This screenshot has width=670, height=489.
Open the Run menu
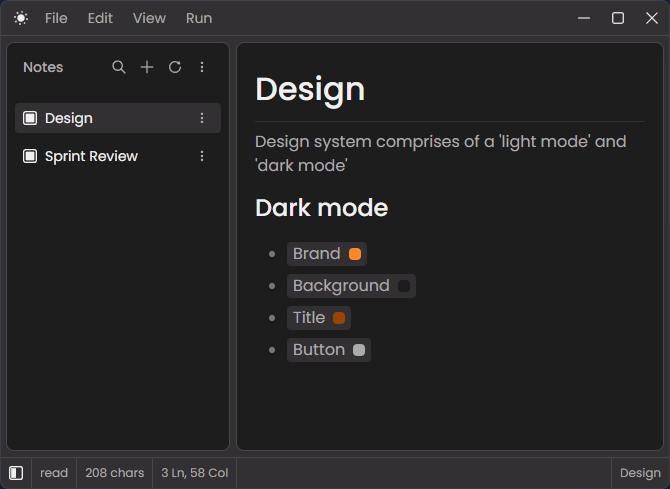[199, 18]
